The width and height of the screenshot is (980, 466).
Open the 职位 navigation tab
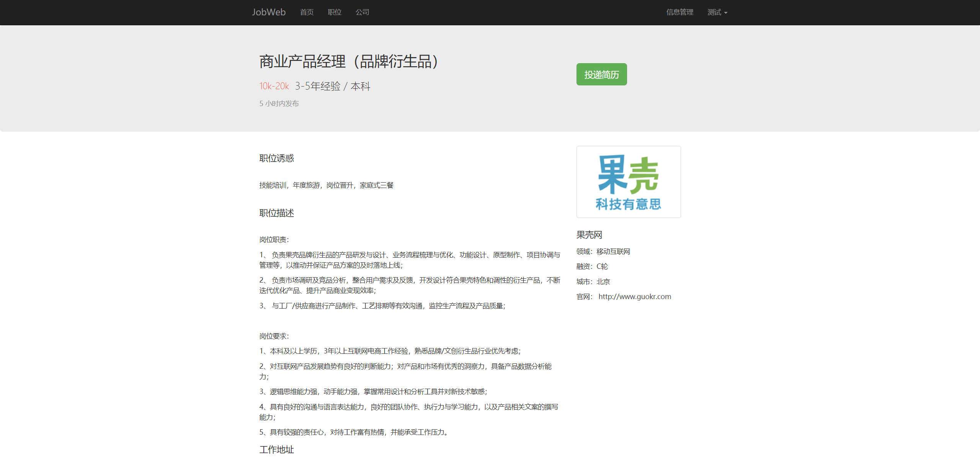tap(335, 12)
